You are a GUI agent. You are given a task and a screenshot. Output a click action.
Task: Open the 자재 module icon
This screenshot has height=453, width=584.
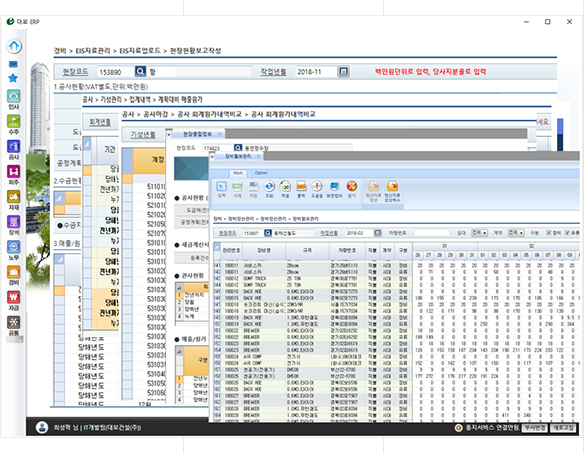click(x=13, y=196)
